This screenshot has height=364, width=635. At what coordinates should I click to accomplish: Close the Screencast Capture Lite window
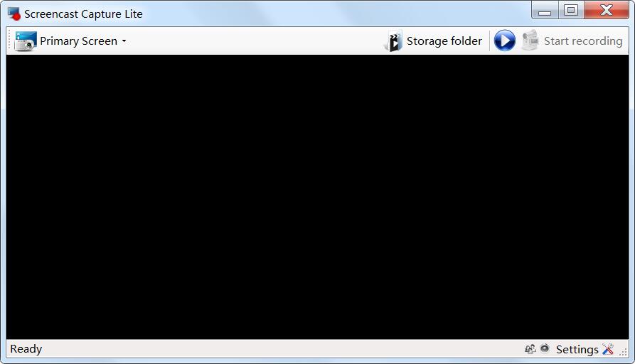[x=607, y=10]
